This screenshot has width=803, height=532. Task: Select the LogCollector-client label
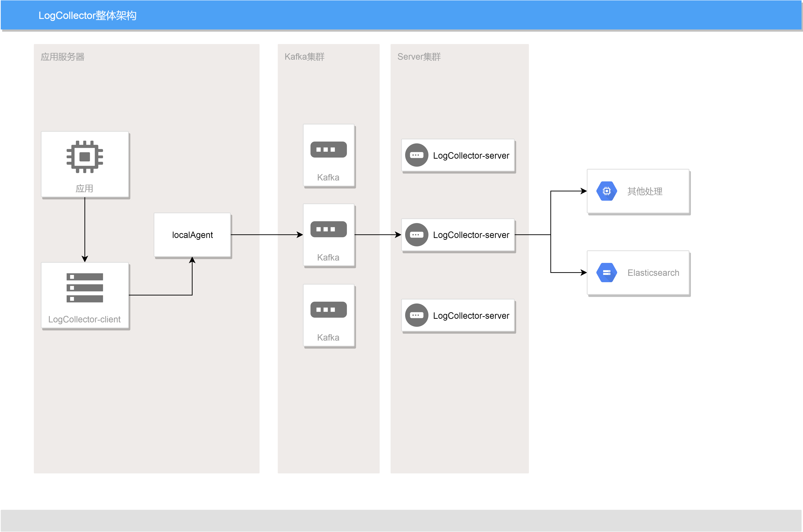[84, 319]
